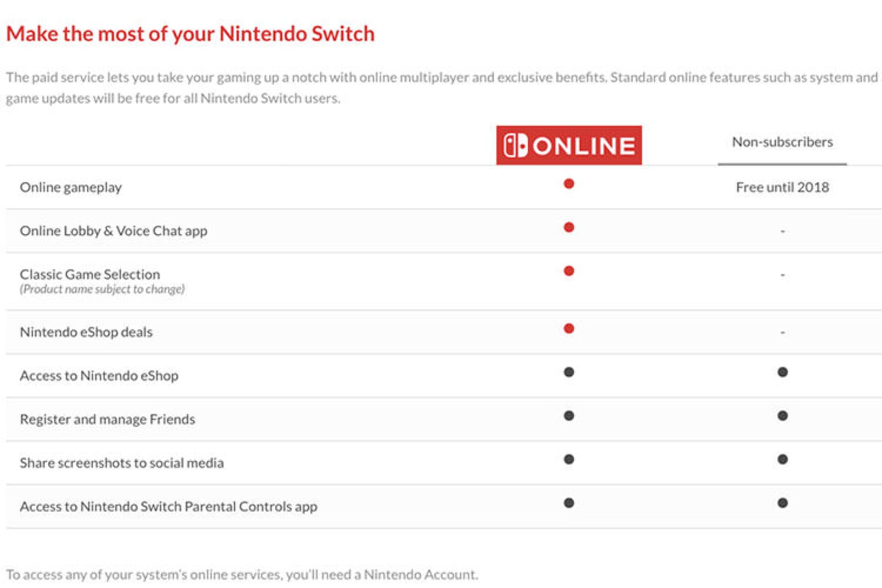Click the Classic Game Selection label

(x=90, y=275)
